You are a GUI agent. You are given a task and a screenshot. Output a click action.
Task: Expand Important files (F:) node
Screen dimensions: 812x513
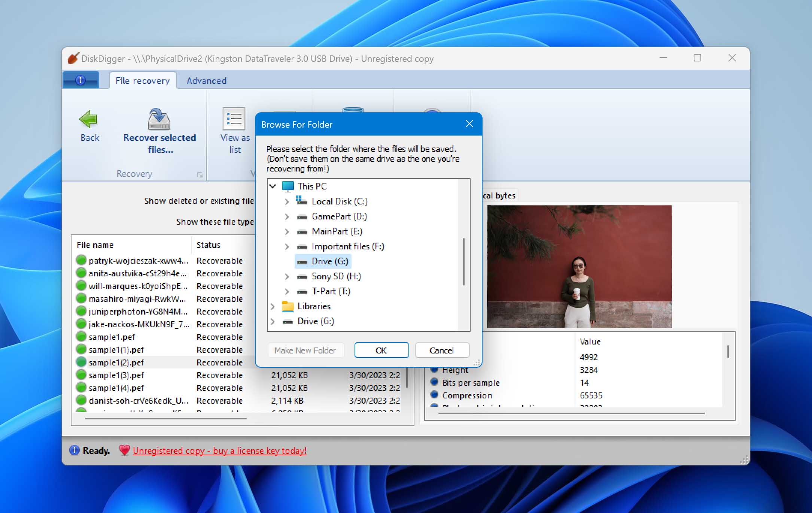click(x=287, y=246)
